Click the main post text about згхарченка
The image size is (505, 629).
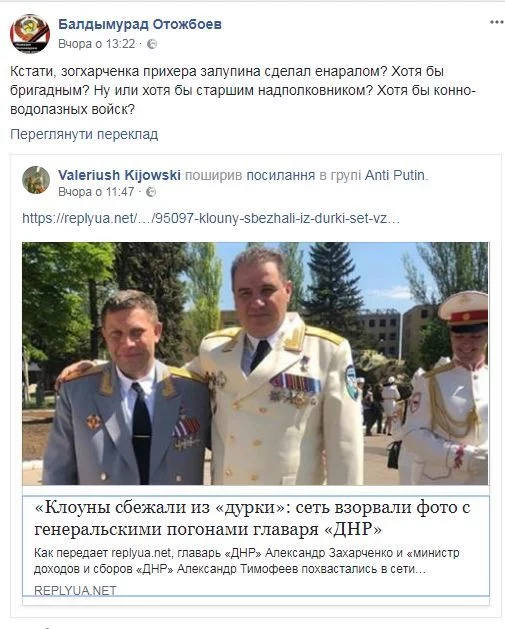pos(243,90)
